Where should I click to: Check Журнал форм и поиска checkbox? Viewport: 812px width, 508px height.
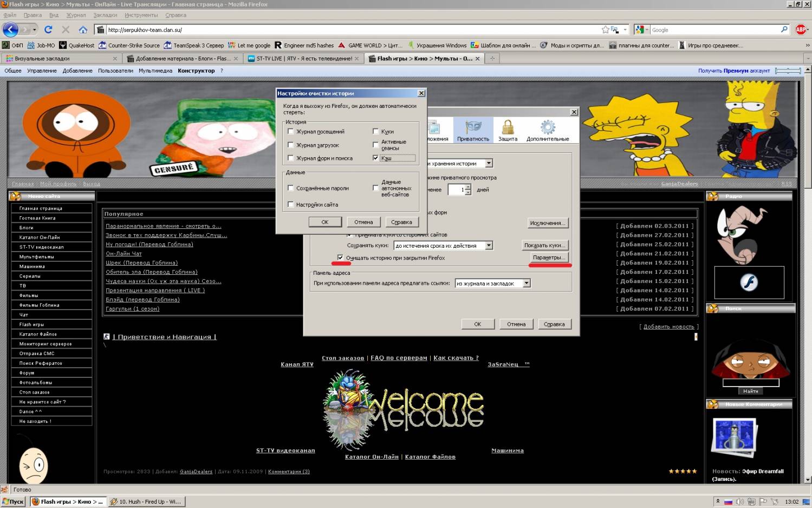tap(291, 158)
